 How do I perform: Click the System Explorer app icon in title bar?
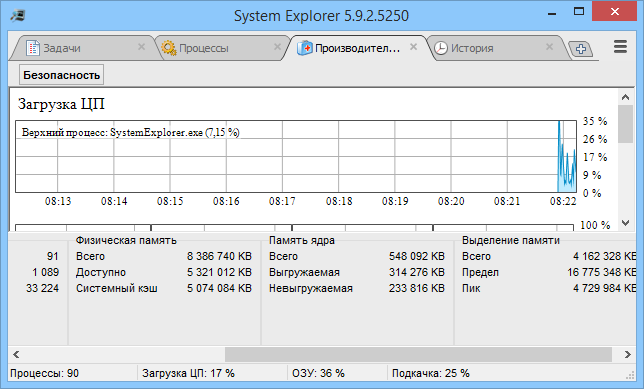tap(18, 16)
